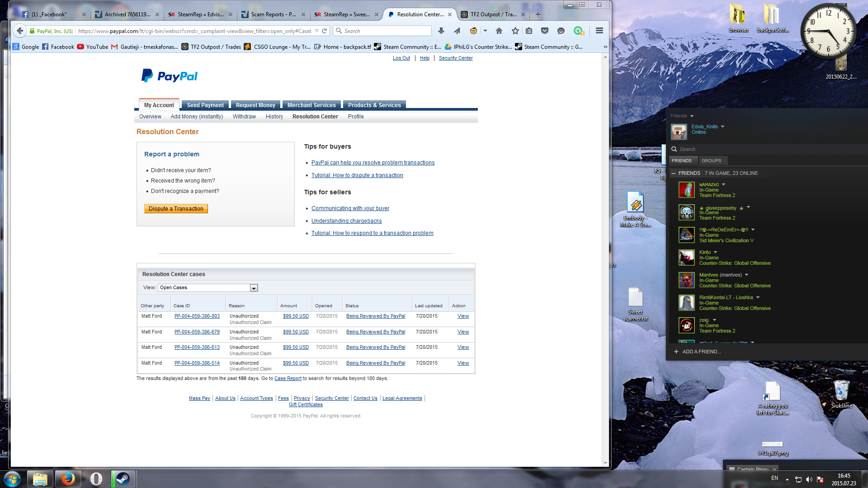Open the History submenu item
The width and height of the screenshot is (868, 488).
pos(274,117)
